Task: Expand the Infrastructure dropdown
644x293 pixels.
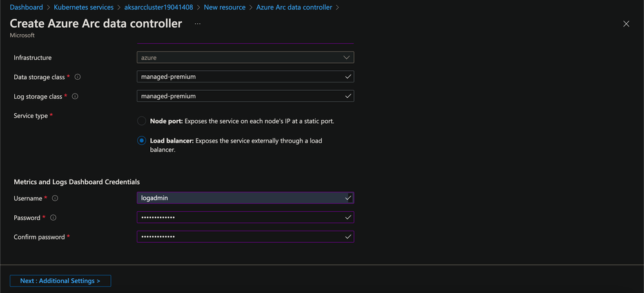Action: coord(245,57)
